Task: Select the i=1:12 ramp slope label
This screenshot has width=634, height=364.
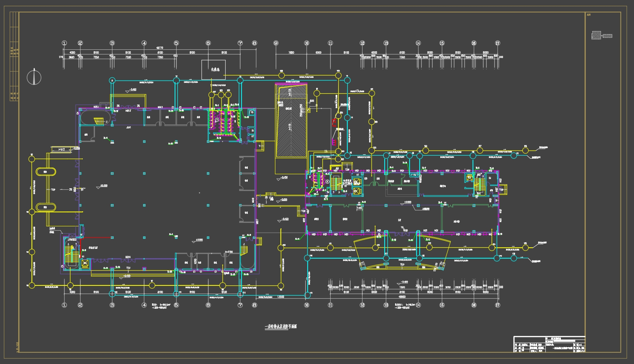Action: [x=61, y=149]
